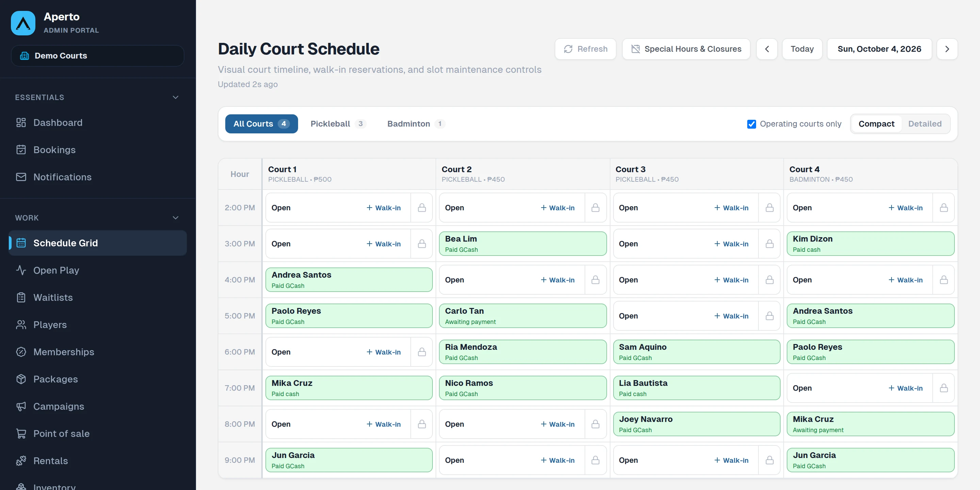Select the Pickleball tab

(338, 124)
